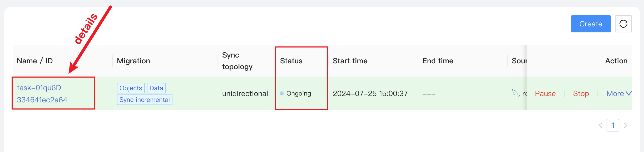
Task: Stop the task-01qu6D migration
Action: 581,93
